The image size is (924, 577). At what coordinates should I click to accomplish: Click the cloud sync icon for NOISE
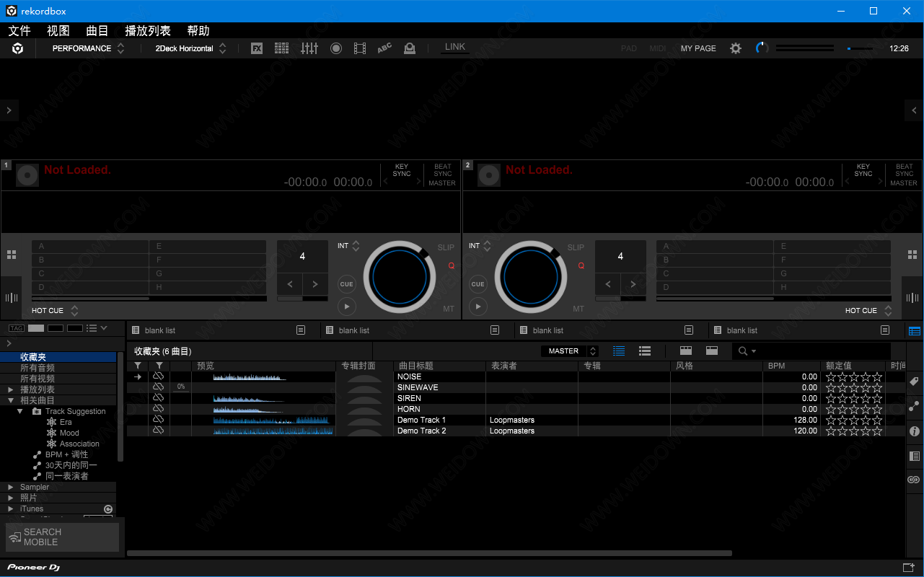click(159, 376)
